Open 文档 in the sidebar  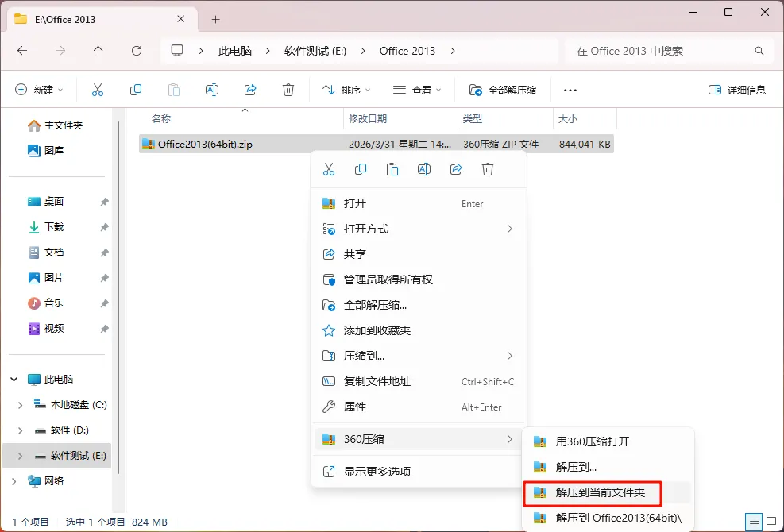pyautogui.click(x=45, y=253)
